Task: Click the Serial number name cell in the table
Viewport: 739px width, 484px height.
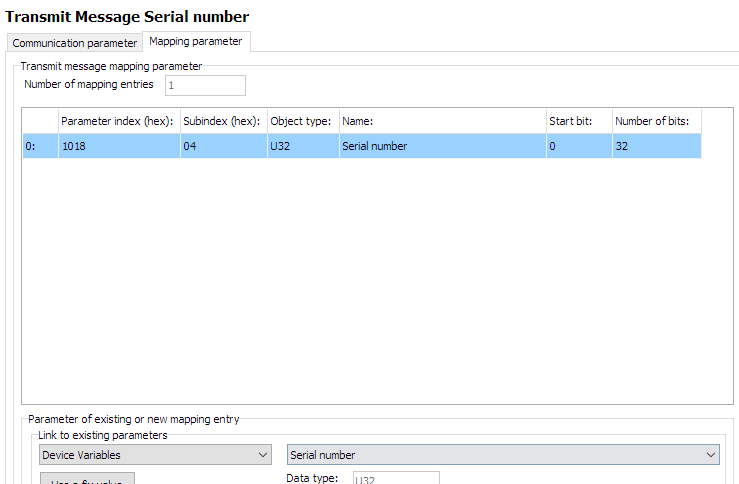Action: tap(441, 146)
